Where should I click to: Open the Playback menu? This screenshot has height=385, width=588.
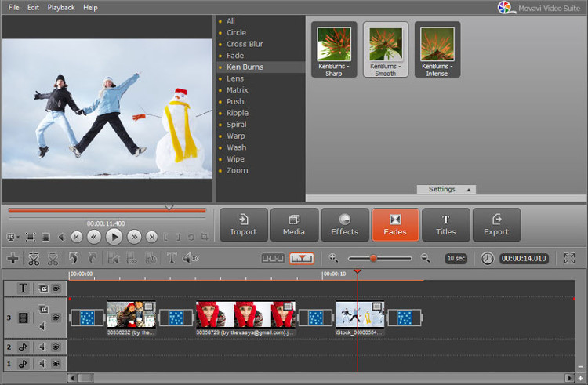tap(61, 8)
